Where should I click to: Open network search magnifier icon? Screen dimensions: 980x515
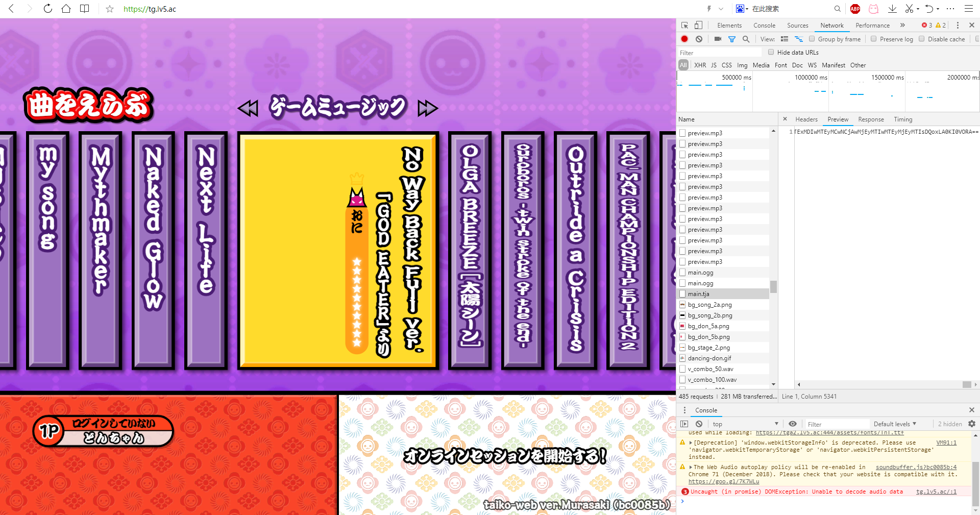(746, 39)
